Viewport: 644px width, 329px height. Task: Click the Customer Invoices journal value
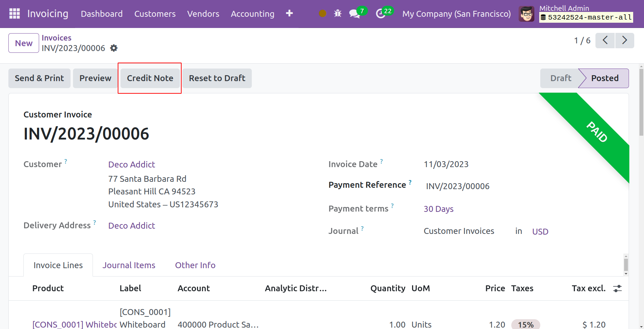pos(459,231)
